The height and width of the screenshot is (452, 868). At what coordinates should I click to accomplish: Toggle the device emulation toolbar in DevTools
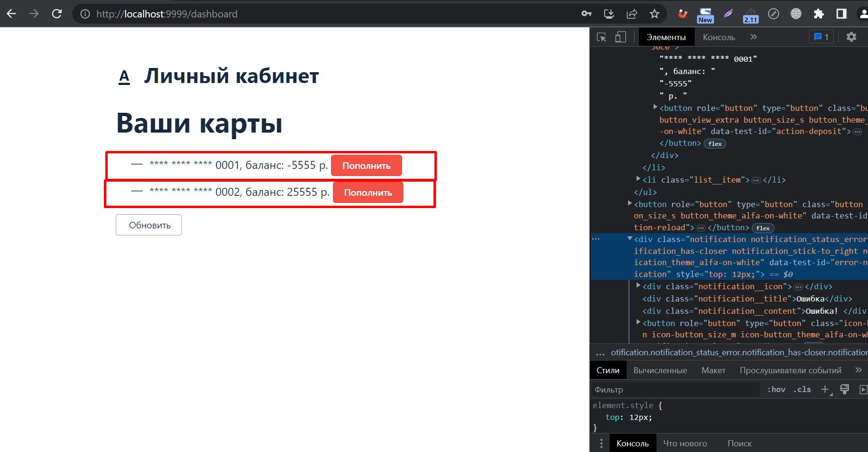click(620, 36)
